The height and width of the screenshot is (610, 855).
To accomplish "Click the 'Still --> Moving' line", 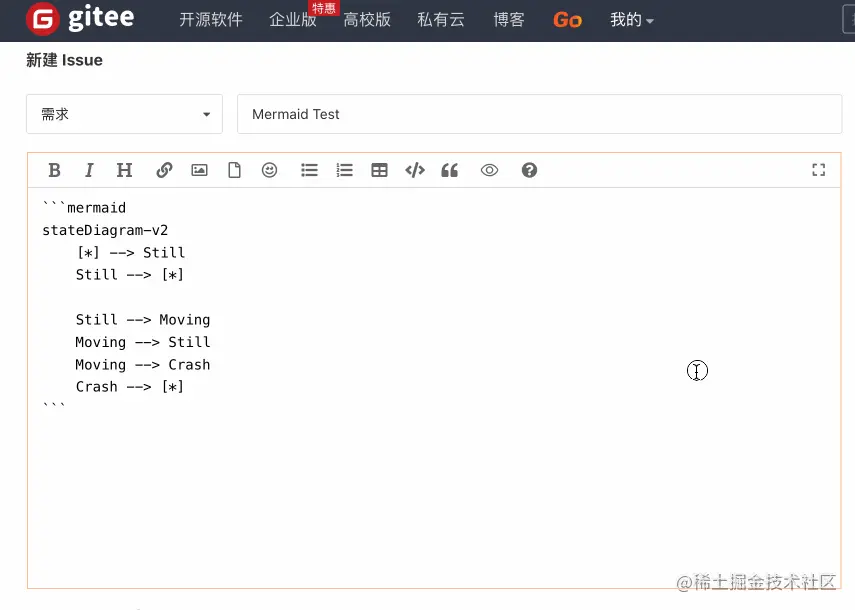I will (143, 319).
